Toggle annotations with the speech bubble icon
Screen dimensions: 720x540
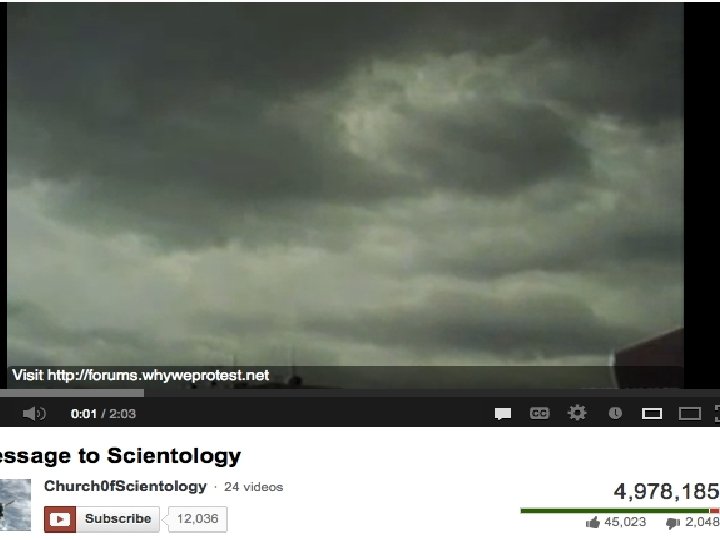coord(503,414)
